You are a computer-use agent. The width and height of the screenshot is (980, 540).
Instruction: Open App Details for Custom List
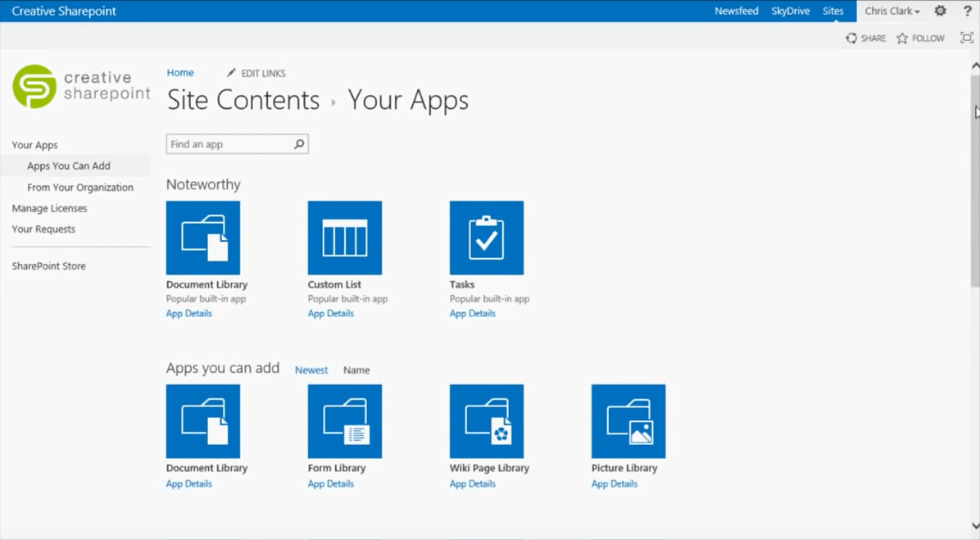click(330, 313)
